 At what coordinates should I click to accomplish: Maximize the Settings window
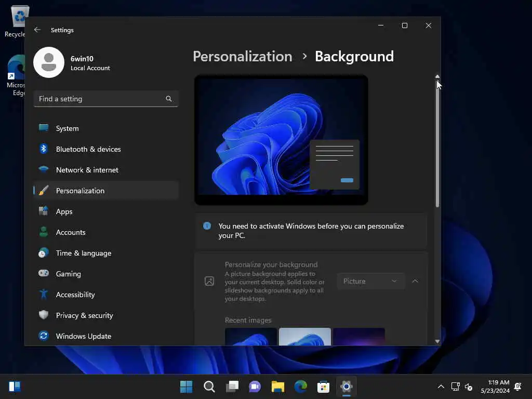[x=404, y=25]
